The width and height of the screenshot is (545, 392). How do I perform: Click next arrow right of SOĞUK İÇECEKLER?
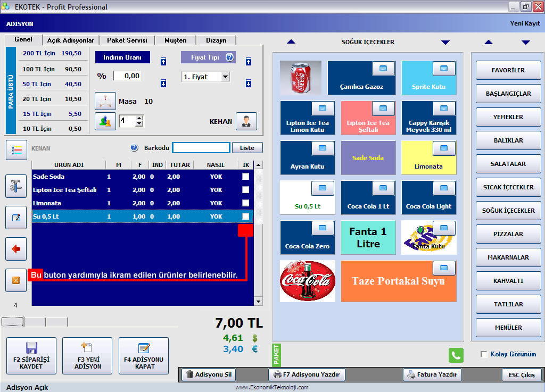(445, 43)
